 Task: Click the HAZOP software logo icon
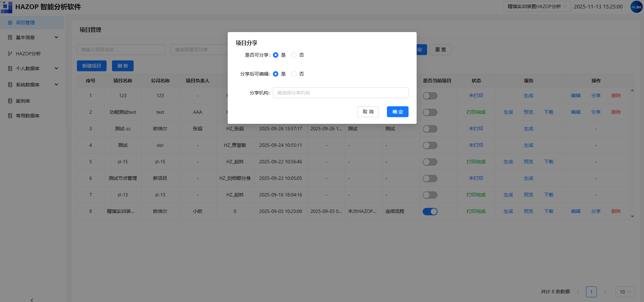6,7
